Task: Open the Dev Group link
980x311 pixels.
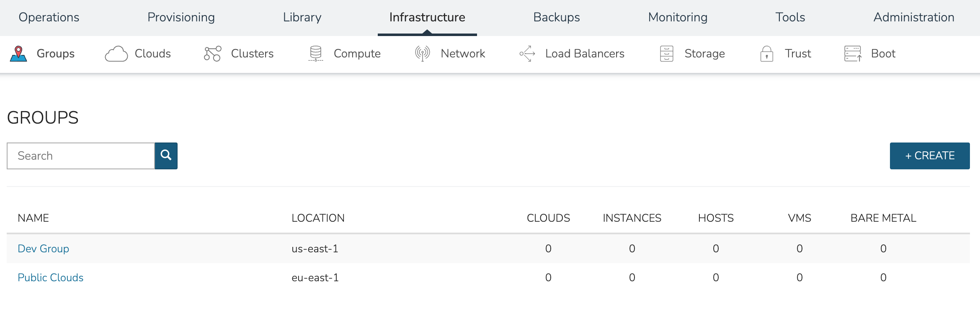Action: click(x=43, y=249)
